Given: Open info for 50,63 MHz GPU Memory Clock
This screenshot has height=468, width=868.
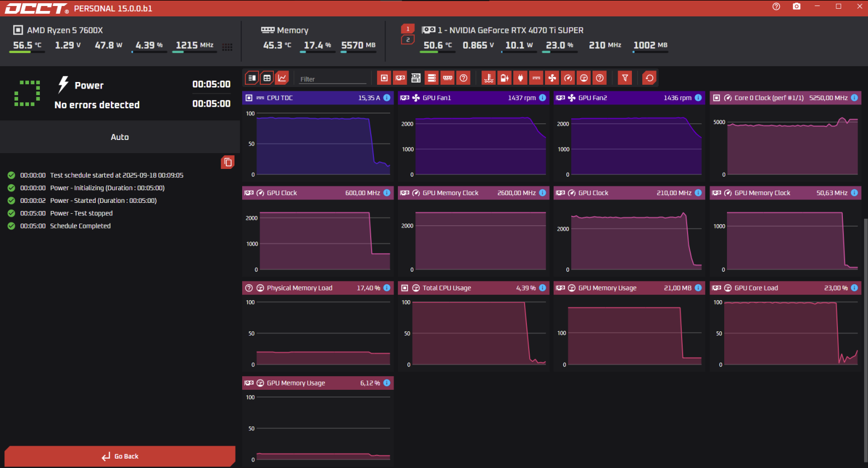Looking at the screenshot, I should [x=854, y=193].
